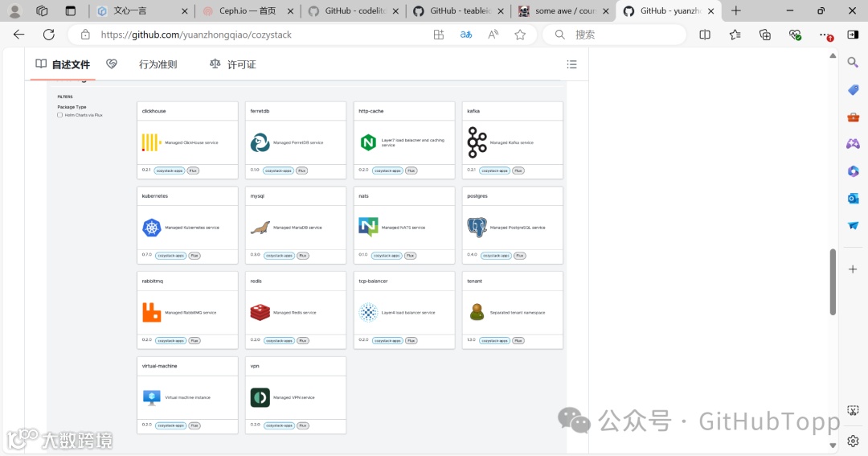Viewport: 868px width, 456px height.
Task: Click the VPN service logo icon
Action: tap(260, 397)
